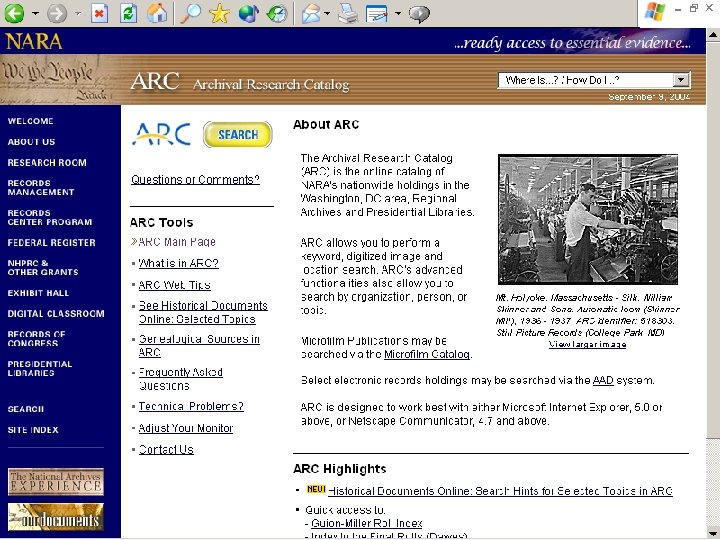Open ABOUT US in the sidebar
Screen dimensions: 720x540
coord(31,142)
